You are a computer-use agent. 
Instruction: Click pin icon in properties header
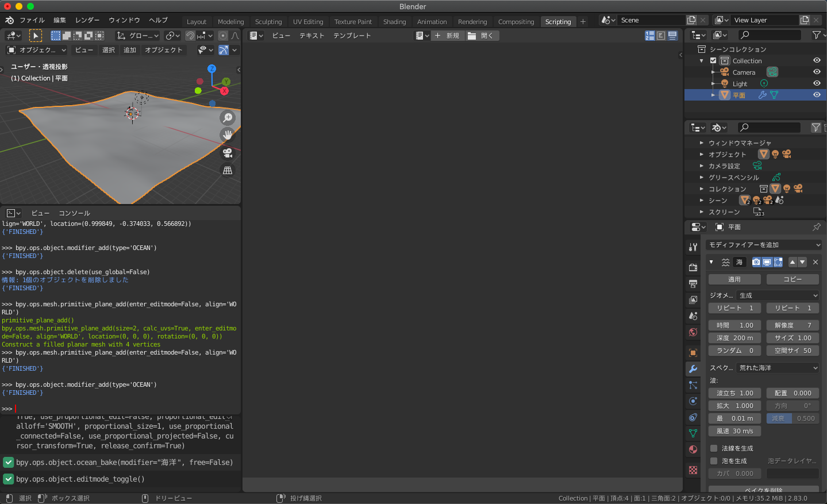pyautogui.click(x=816, y=227)
